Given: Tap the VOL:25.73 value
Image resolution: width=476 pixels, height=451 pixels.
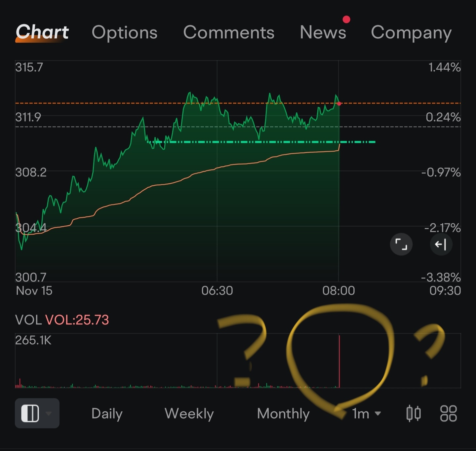Looking at the screenshot, I should [77, 320].
